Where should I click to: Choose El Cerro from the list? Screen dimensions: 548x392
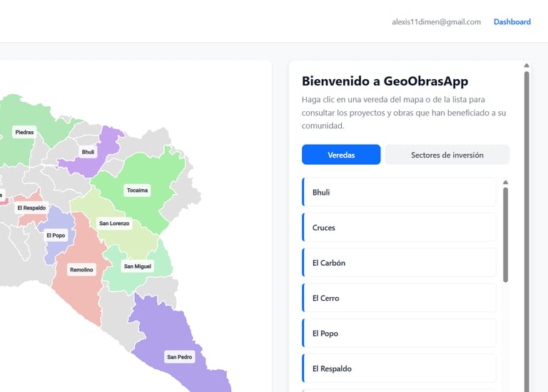pos(399,298)
